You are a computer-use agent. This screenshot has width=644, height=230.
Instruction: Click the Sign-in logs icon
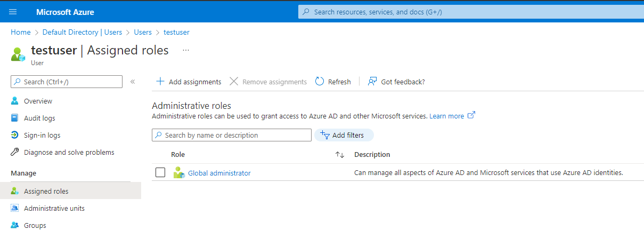(15, 135)
